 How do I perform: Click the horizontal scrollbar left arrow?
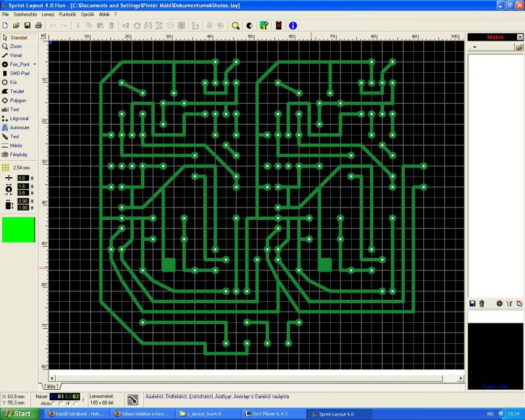52,378
